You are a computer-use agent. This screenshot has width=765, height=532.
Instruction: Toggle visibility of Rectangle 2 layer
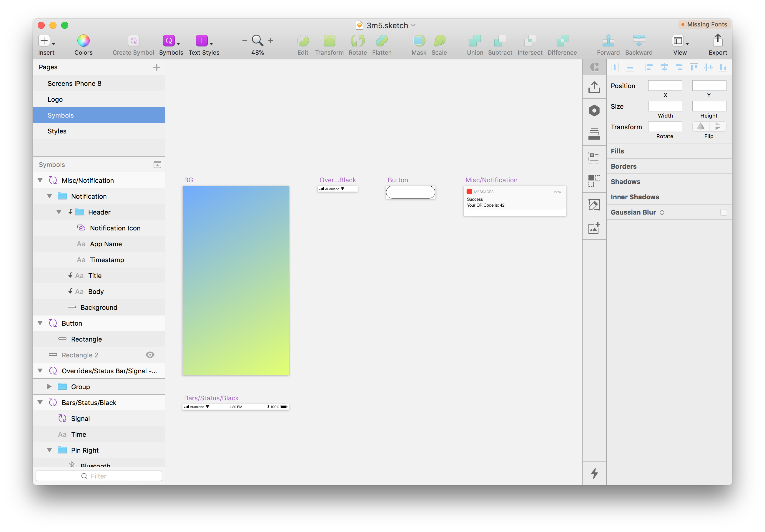tap(150, 355)
